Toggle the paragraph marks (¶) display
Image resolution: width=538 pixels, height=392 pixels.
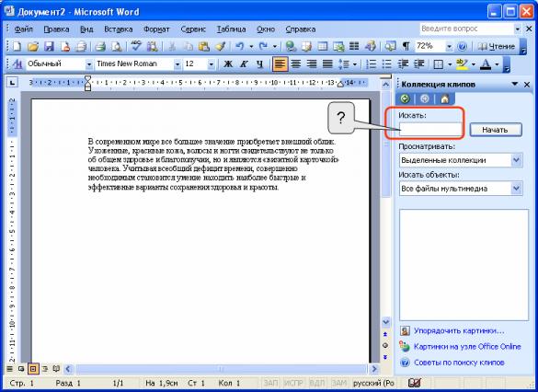click(x=406, y=46)
